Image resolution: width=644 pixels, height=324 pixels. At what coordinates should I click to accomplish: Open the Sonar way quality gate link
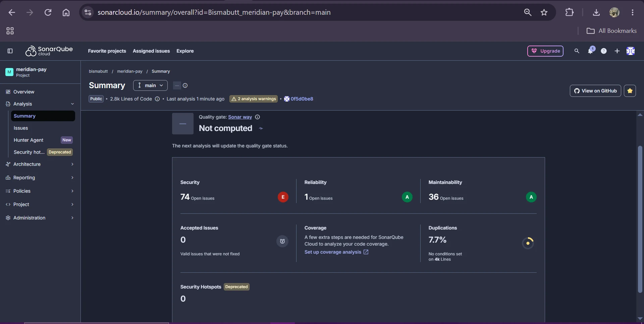click(240, 117)
